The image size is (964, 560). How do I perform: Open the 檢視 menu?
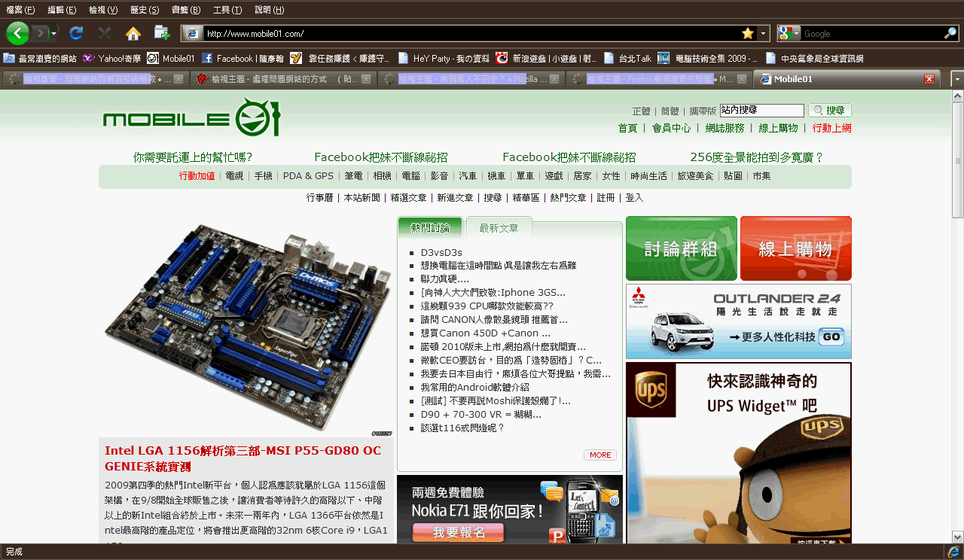[x=103, y=10]
